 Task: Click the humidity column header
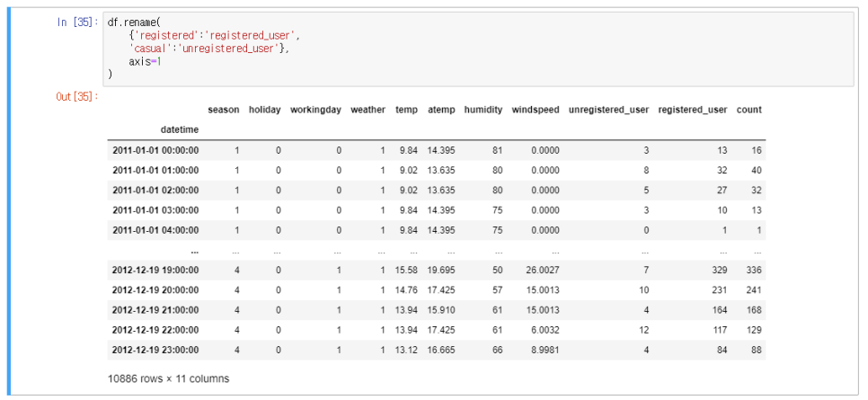click(x=483, y=110)
